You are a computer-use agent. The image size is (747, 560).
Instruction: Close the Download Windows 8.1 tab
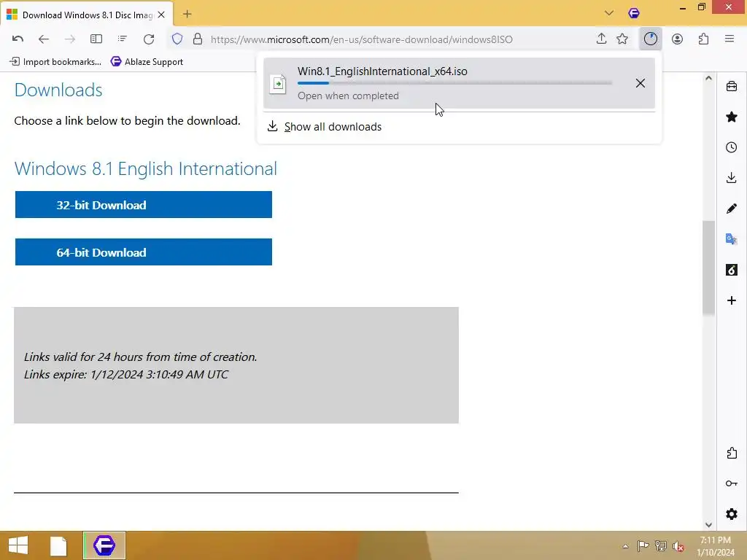(161, 15)
